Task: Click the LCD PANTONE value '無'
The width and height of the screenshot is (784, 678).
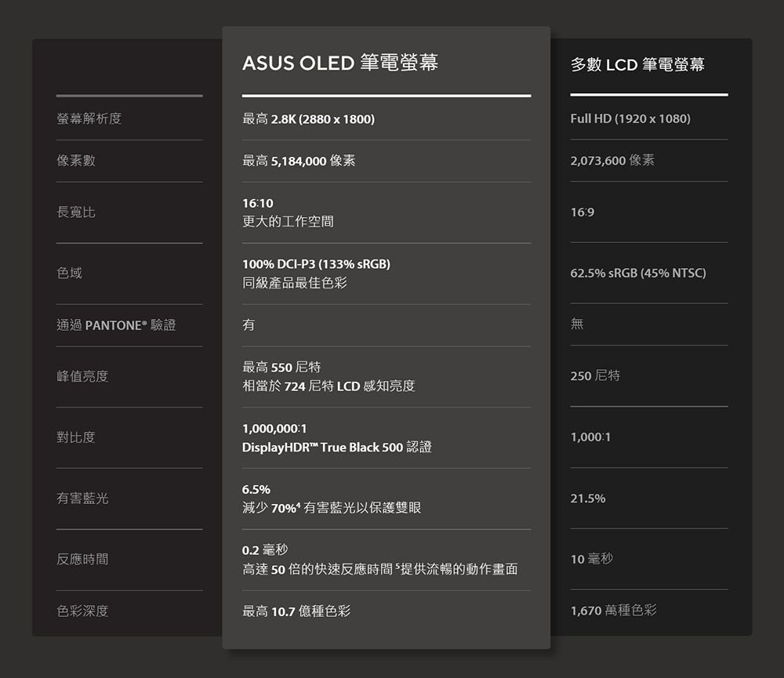Action: tap(577, 324)
